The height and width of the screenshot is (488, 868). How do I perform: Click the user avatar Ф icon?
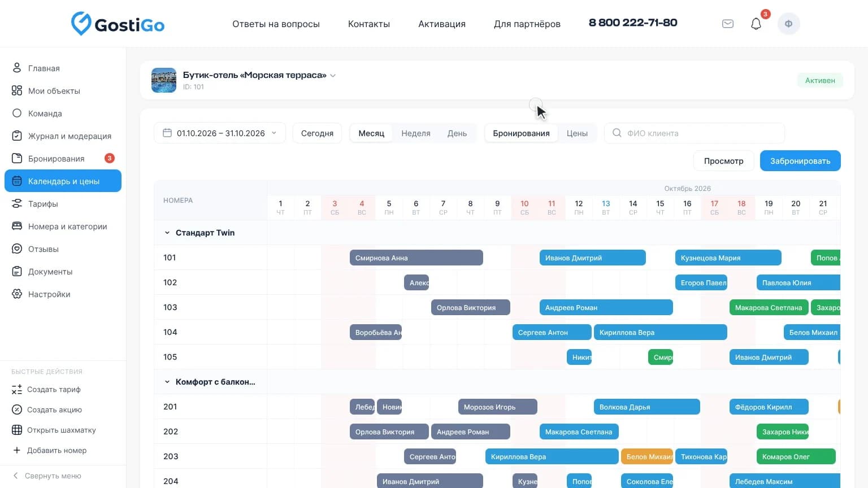[788, 24]
